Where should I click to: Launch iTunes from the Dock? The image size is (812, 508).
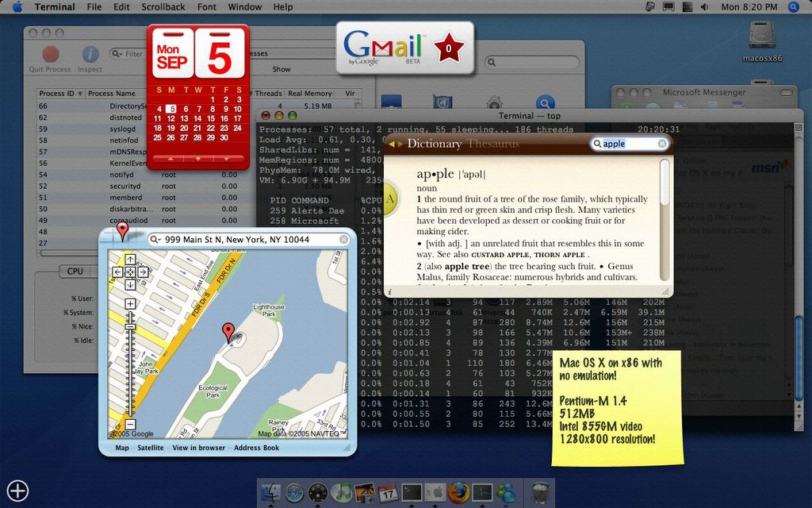[341, 492]
